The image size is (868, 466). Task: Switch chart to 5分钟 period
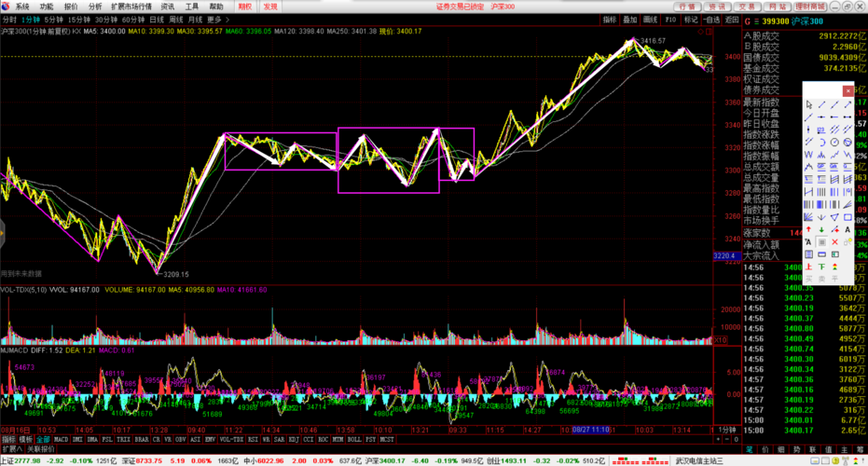coord(57,19)
